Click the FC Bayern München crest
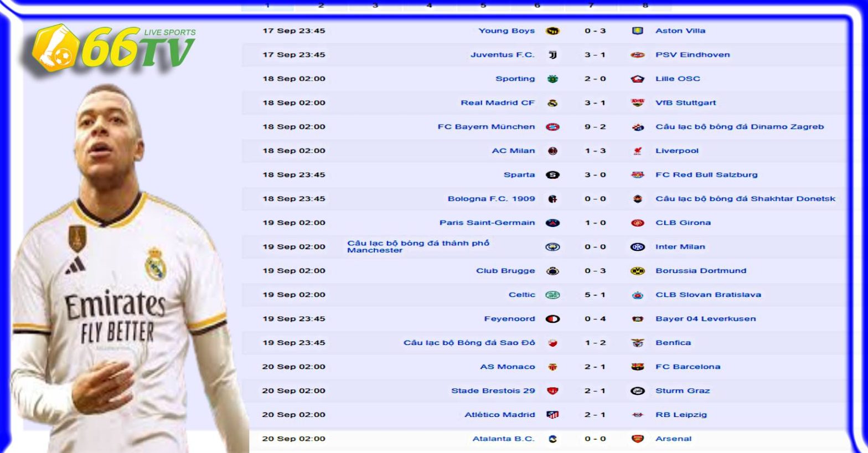The width and height of the screenshot is (868, 453). 552,127
